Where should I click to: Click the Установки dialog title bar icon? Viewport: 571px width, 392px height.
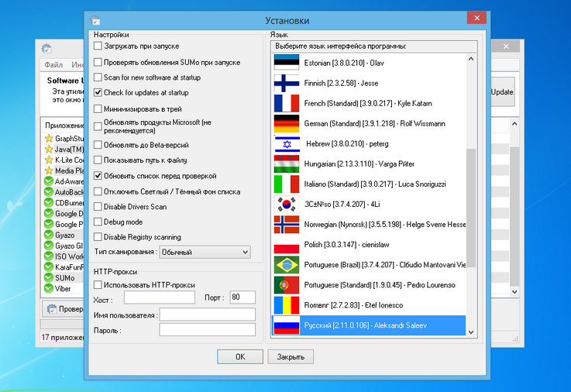pos(96,20)
